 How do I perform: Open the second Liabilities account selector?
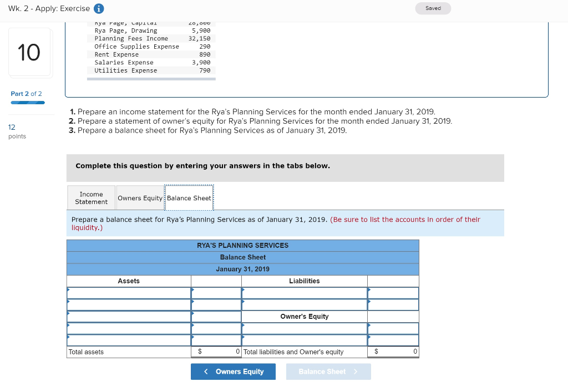[x=304, y=304]
